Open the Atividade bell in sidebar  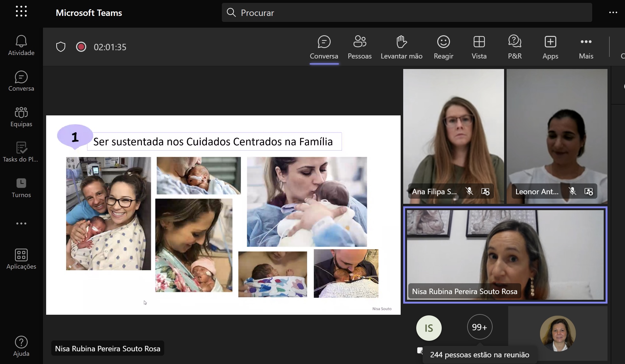click(x=21, y=45)
